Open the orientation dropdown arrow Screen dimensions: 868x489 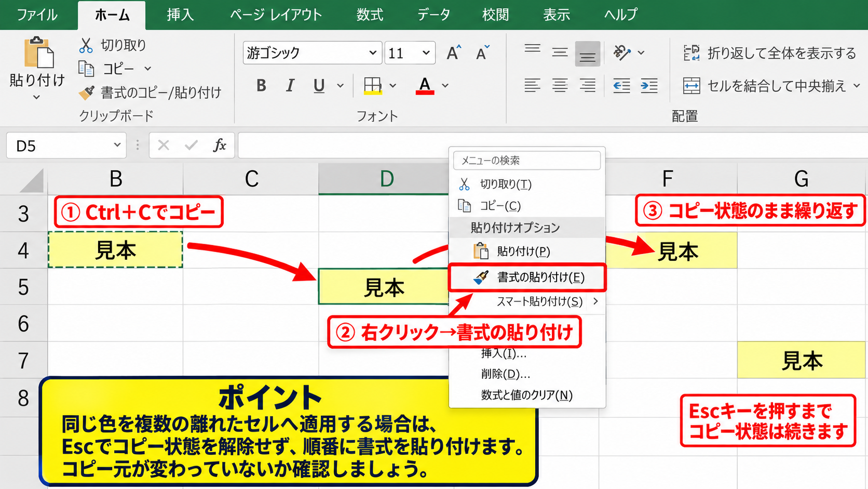[x=641, y=52]
